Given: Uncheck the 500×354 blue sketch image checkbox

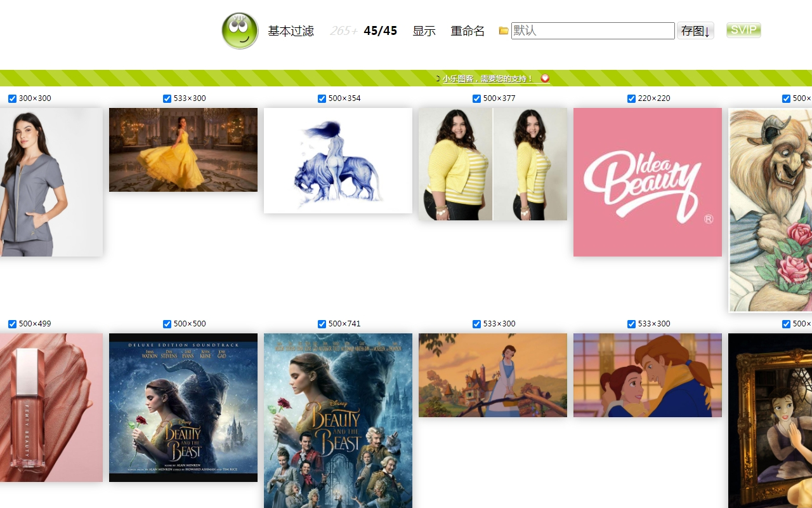Looking at the screenshot, I should pos(322,98).
